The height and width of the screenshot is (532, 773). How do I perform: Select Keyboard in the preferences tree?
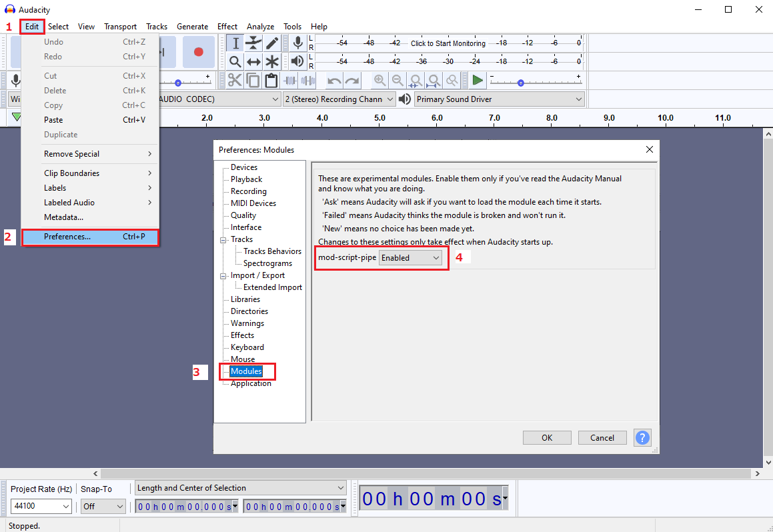tap(247, 347)
